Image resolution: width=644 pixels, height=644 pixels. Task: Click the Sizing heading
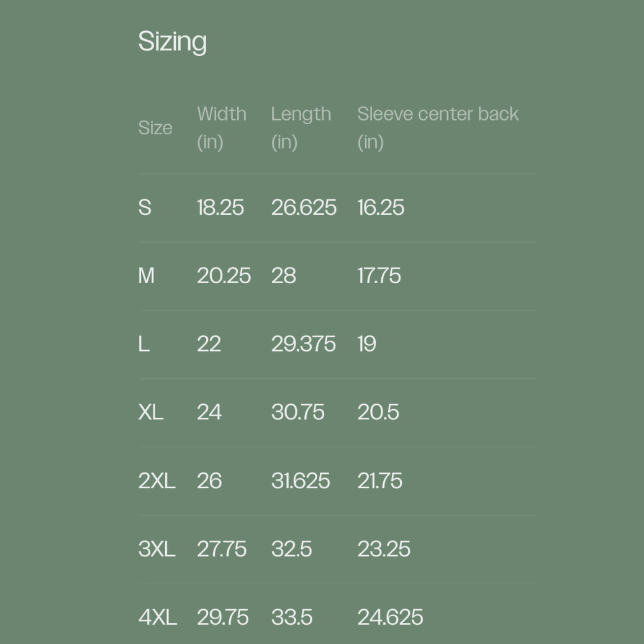[x=172, y=42]
